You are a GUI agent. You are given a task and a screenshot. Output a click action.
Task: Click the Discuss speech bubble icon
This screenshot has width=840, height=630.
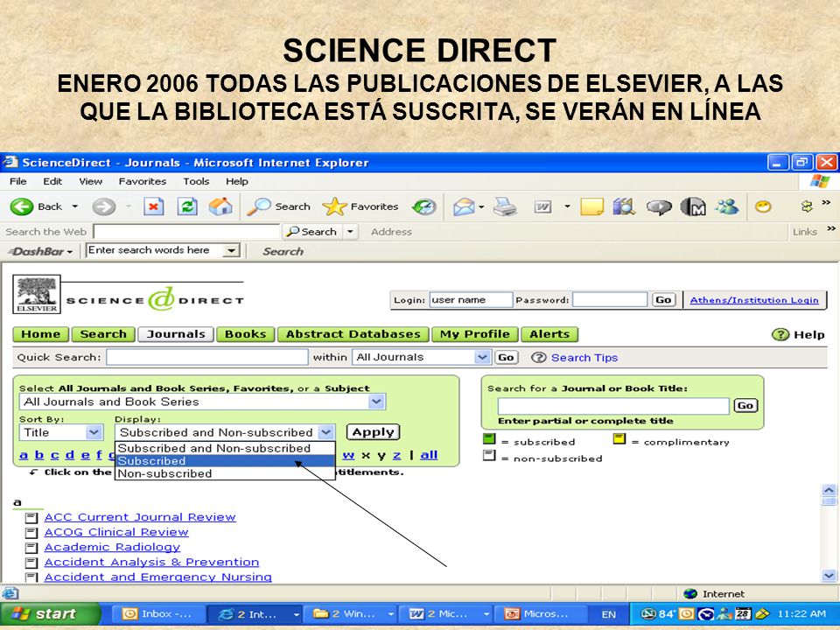659,206
